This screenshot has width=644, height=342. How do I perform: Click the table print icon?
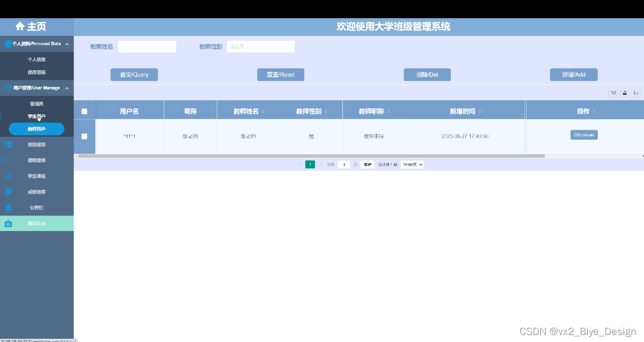pos(636,93)
